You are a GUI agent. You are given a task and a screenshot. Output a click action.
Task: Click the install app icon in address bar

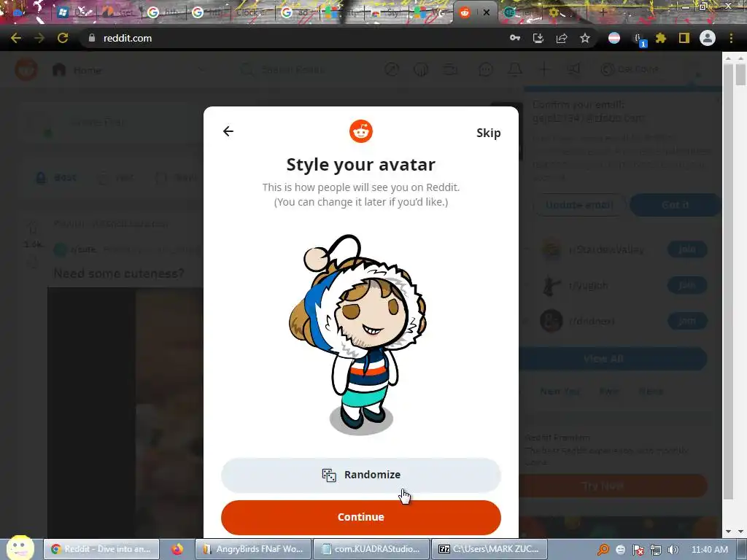[538, 38]
